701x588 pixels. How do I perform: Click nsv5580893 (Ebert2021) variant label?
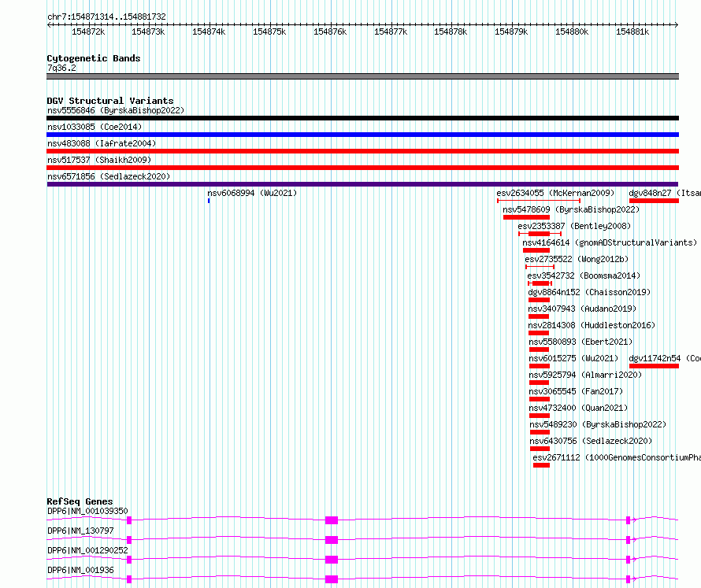tap(580, 342)
